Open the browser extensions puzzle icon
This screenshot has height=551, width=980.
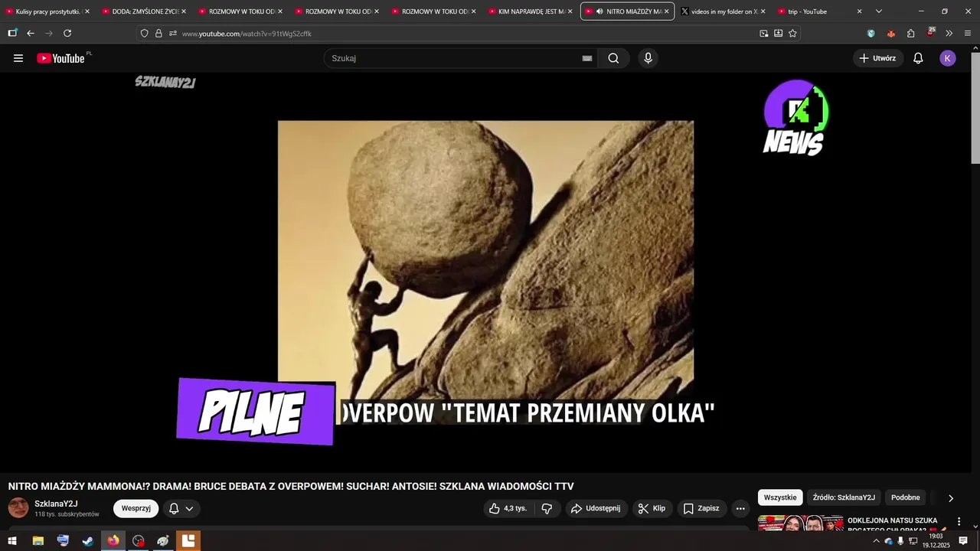click(910, 33)
